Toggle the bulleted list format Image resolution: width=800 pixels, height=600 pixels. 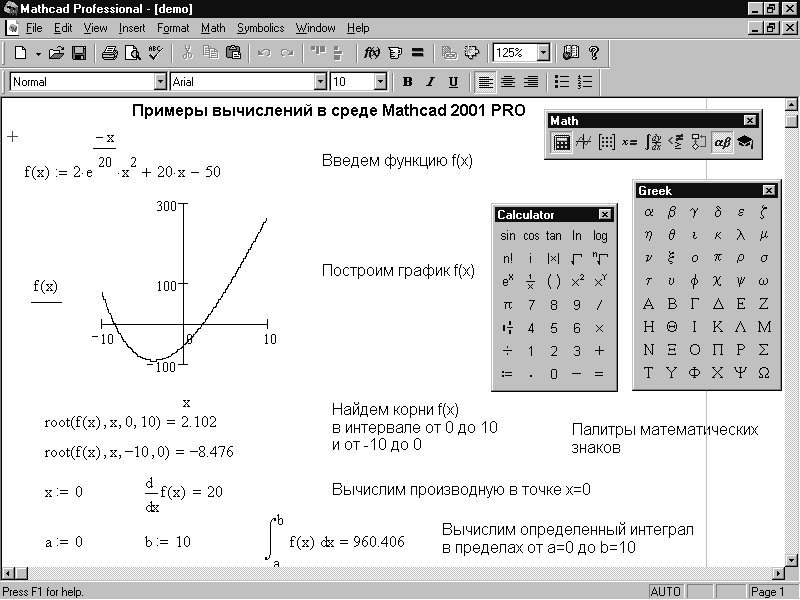(x=562, y=82)
